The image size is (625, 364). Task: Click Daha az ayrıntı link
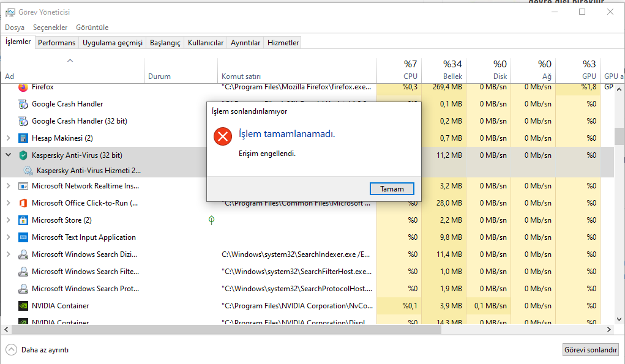coord(45,350)
